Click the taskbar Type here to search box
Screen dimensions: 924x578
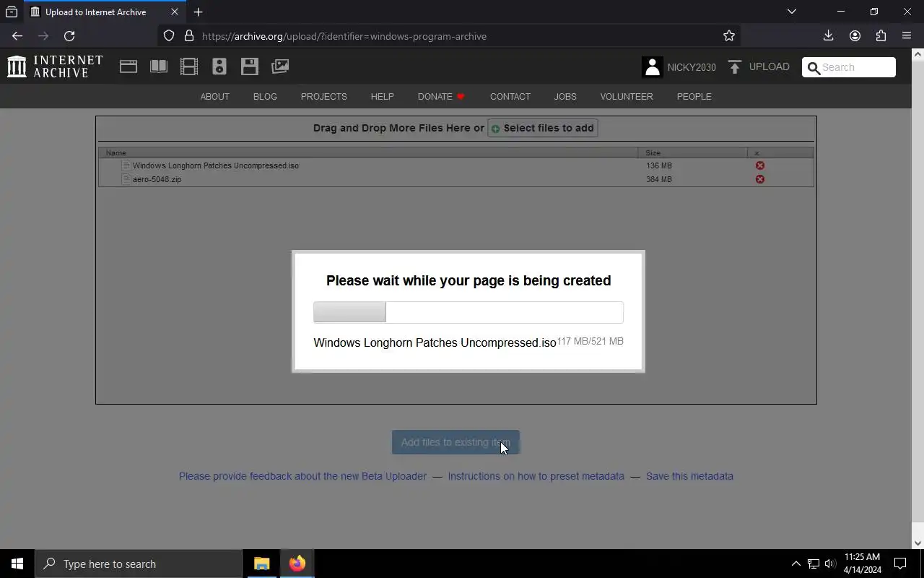(139, 564)
